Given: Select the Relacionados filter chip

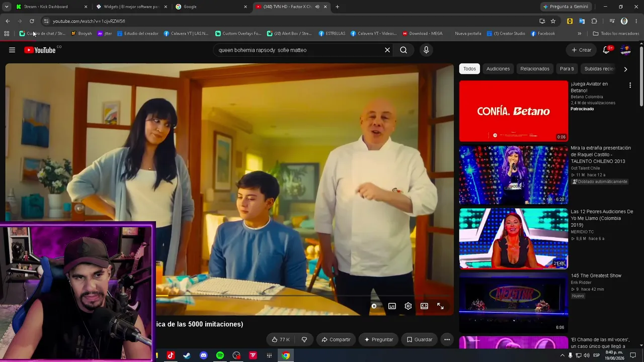Looking at the screenshot, I should (x=535, y=69).
